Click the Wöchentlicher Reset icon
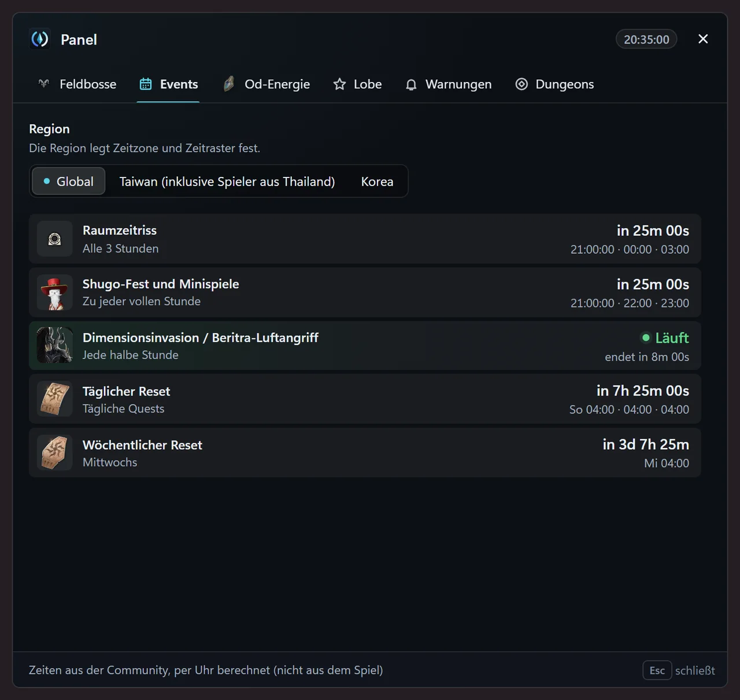The image size is (740, 700). pos(55,453)
